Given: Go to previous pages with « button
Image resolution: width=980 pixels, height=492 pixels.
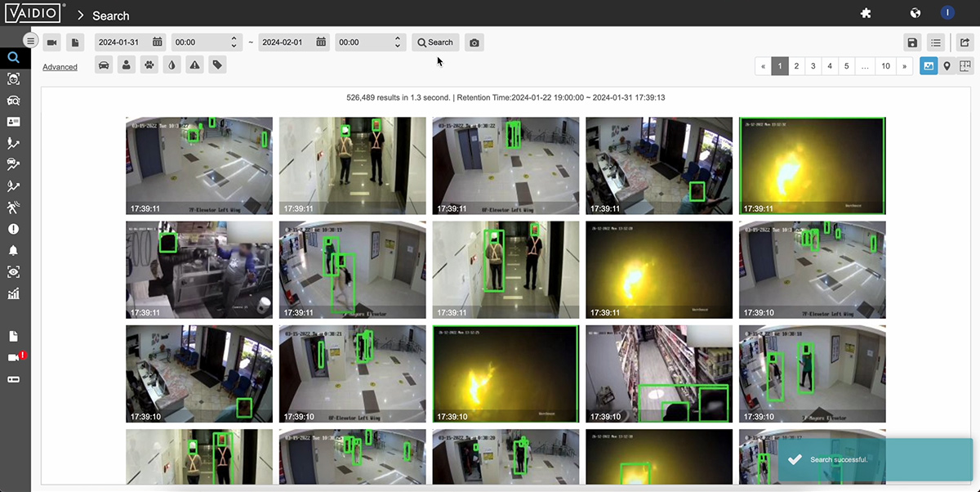Looking at the screenshot, I should pos(763,66).
